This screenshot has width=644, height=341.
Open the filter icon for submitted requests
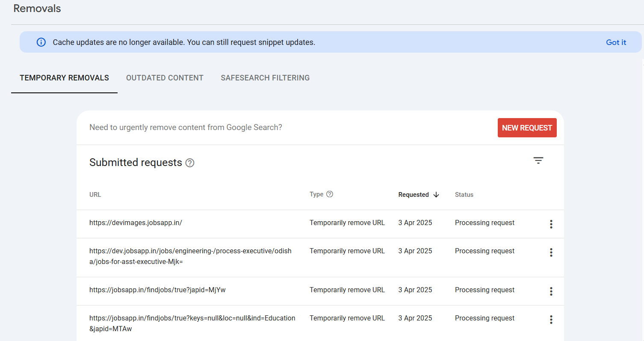(x=538, y=161)
